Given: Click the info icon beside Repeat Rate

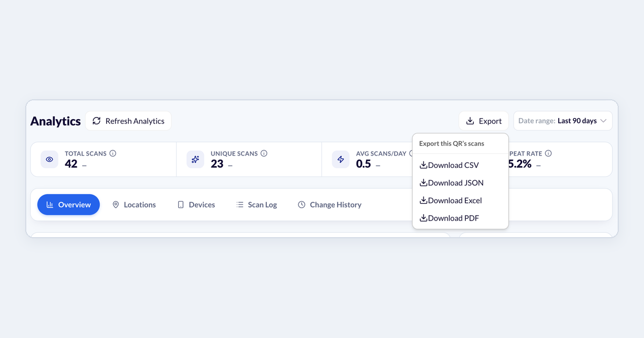Looking at the screenshot, I should 548,153.
